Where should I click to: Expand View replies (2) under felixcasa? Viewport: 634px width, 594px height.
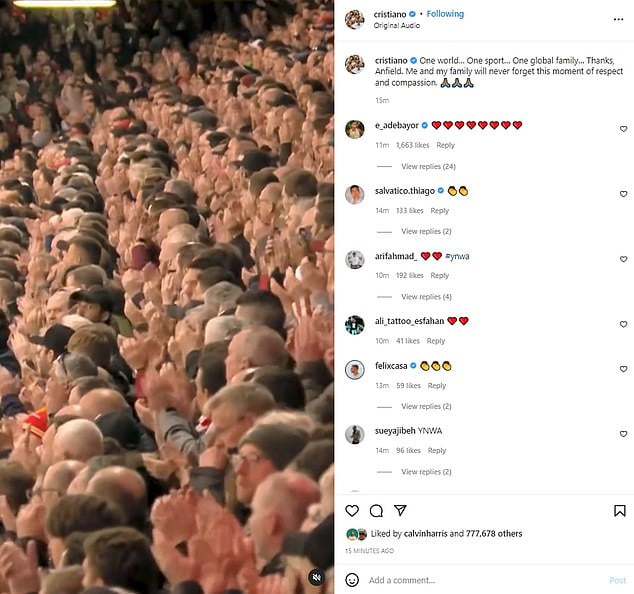426,406
